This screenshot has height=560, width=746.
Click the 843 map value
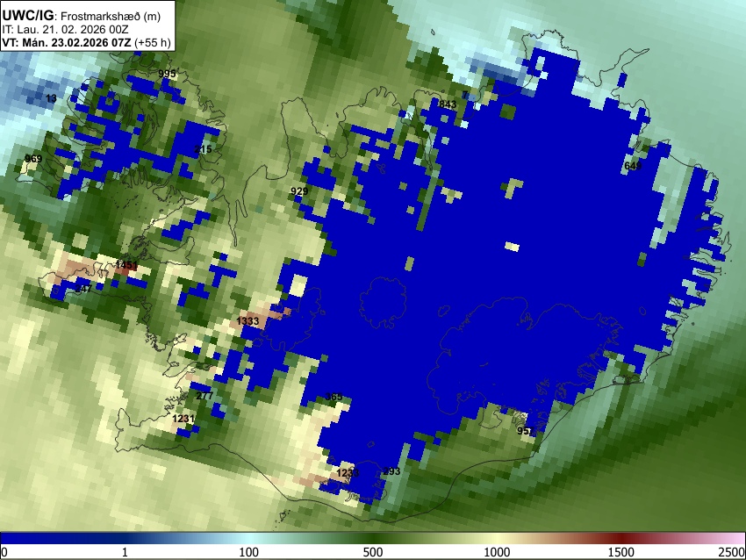tap(448, 104)
